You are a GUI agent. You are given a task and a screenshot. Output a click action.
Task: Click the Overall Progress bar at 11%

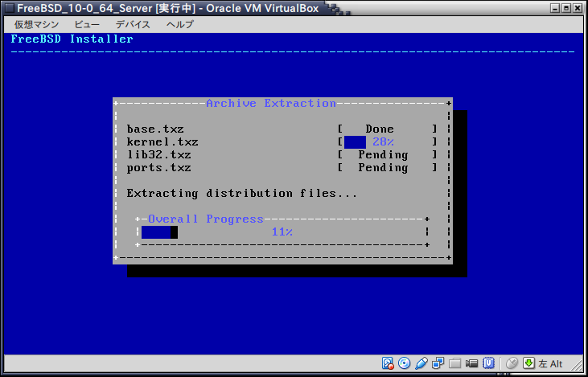click(282, 232)
